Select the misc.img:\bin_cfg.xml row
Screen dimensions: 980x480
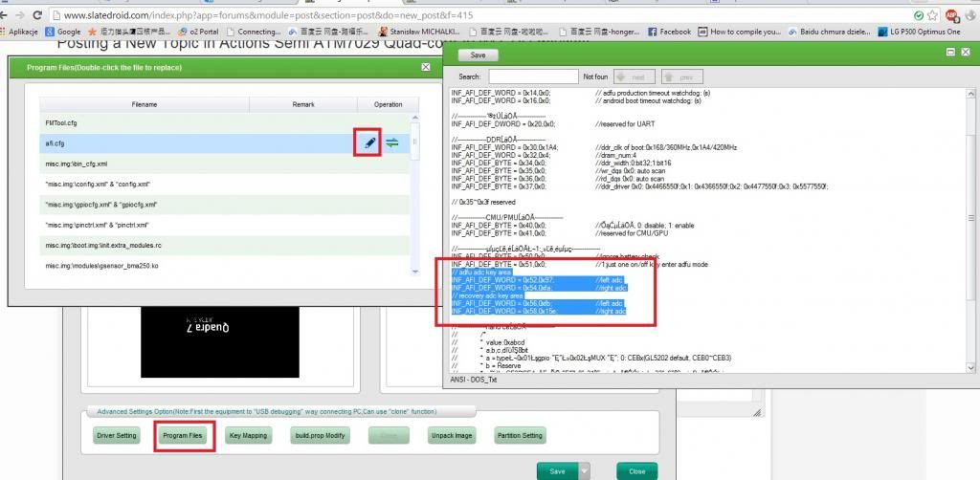(224, 164)
